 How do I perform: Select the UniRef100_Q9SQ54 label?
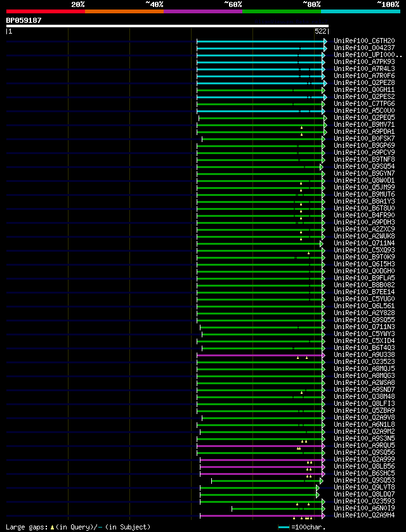(x=364, y=166)
